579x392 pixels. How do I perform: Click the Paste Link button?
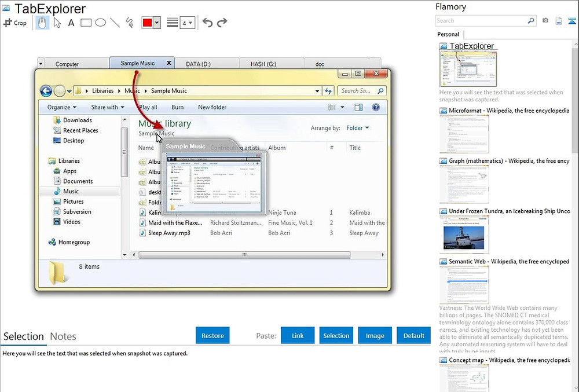[x=298, y=335]
